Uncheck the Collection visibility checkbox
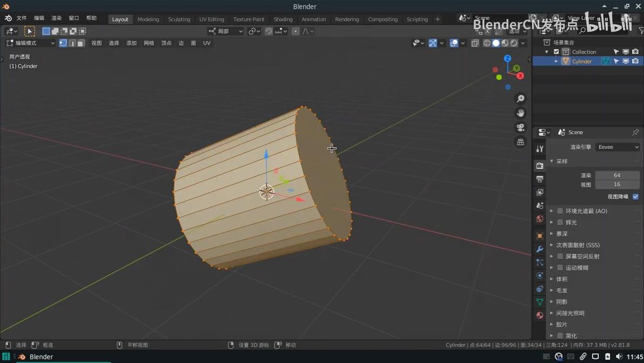This screenshot has height=363, width=644. click(x=556, y=52)
